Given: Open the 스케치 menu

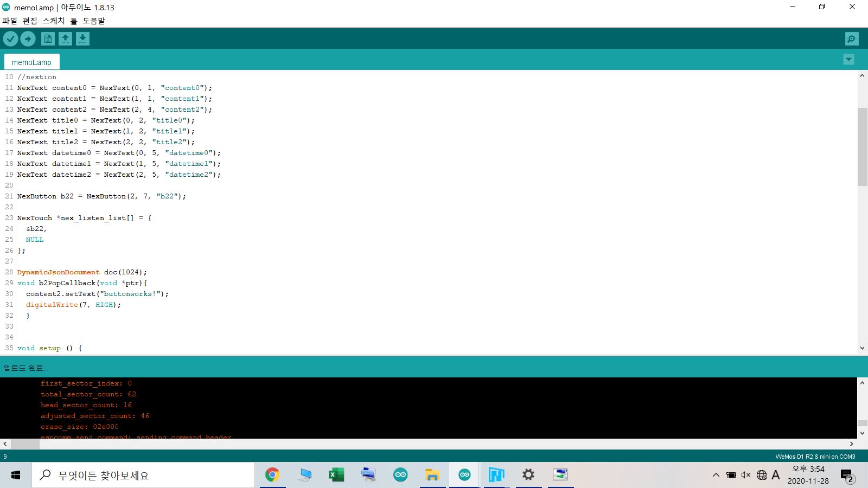Looking at the screenshot, I should pyautogui.click(x=54, y=21).
